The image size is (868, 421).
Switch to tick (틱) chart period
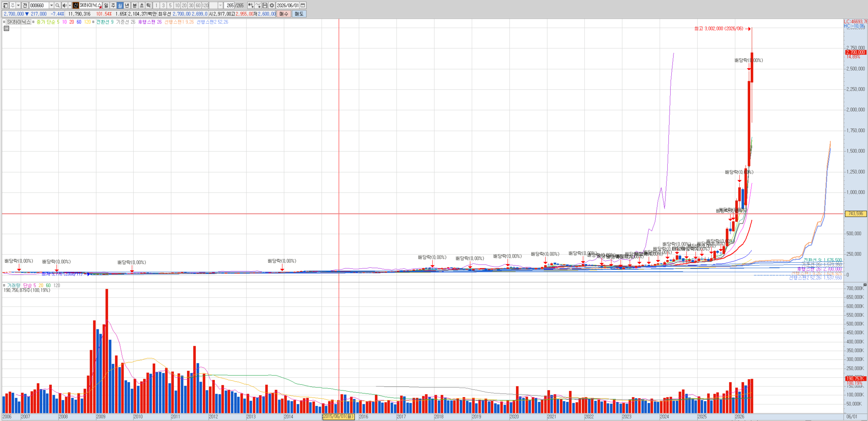point(149,5)
